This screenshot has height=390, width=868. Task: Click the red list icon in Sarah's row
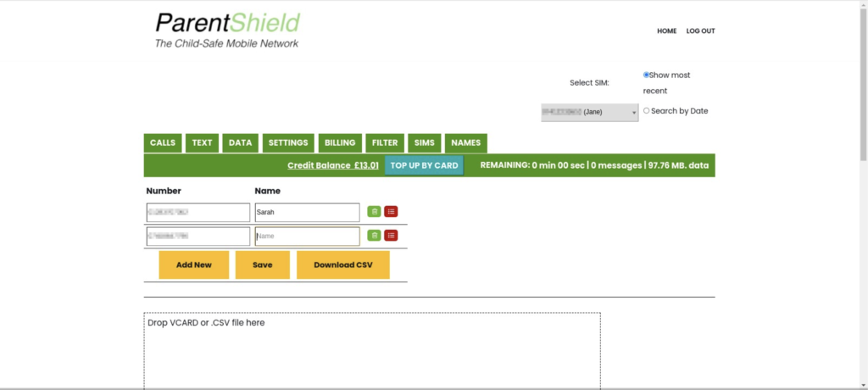tap(391, 212)
